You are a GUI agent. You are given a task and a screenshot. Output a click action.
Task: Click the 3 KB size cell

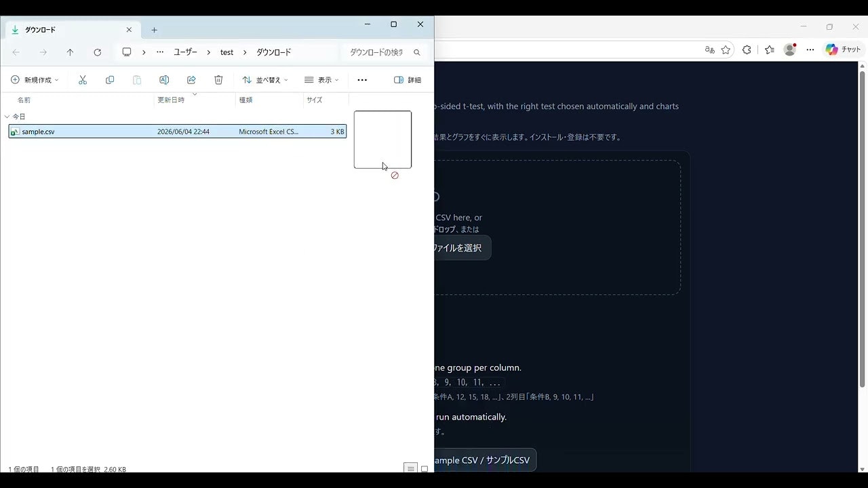click(x=337, y=131)
